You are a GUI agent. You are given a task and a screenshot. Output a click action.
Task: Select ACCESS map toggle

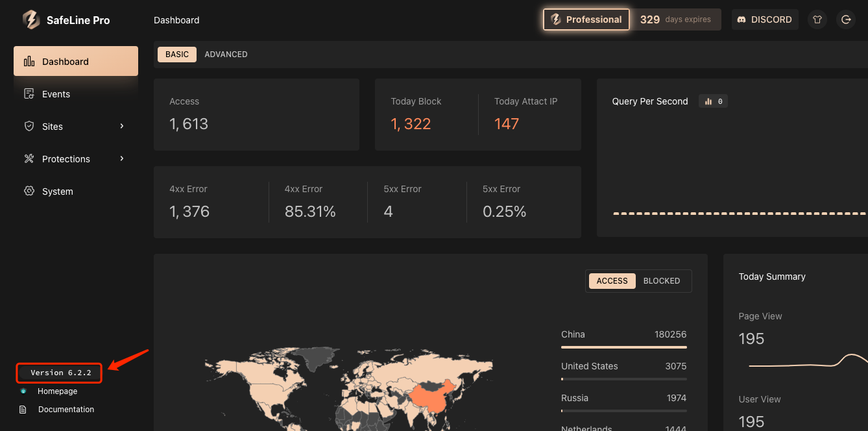point(612,281)
